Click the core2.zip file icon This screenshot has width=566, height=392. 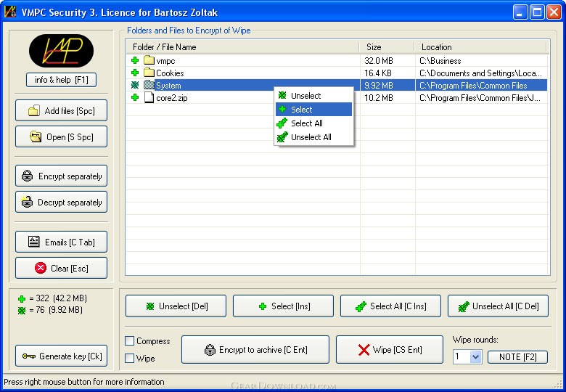[x=149, y=98]
